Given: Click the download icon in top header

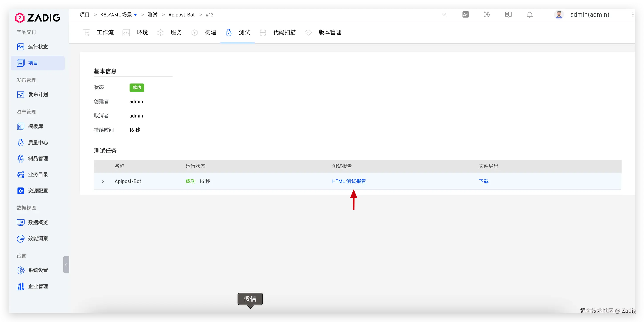Looking at the screenshot, I should [x=444, y=14].
